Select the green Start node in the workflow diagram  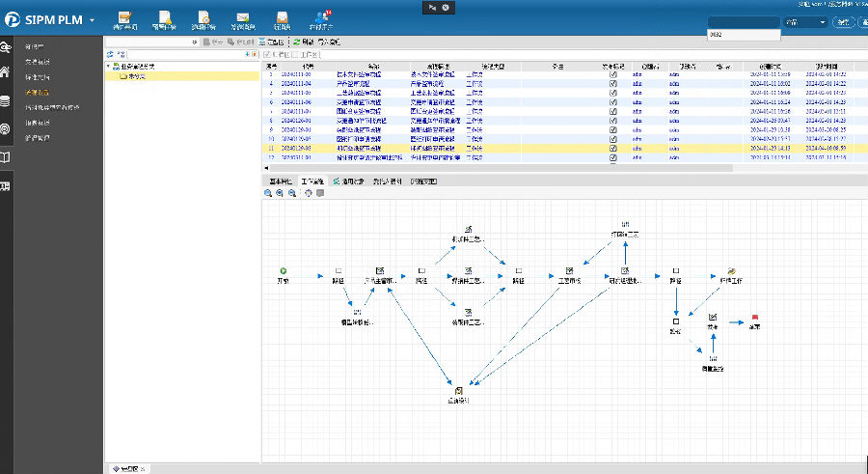284,271
